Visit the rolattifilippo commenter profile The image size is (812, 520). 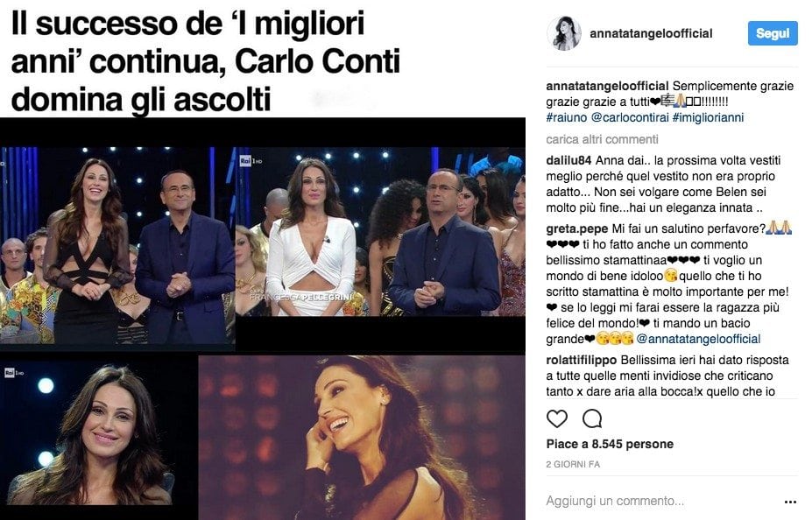click(581, 360)
